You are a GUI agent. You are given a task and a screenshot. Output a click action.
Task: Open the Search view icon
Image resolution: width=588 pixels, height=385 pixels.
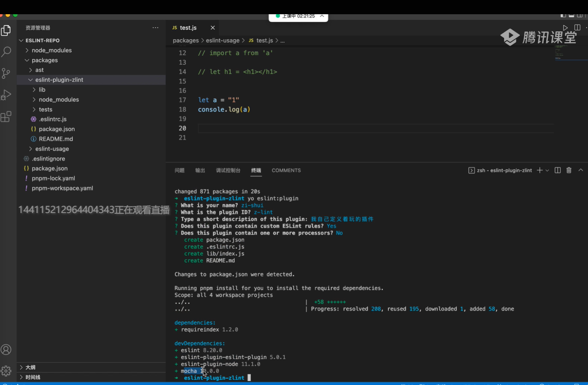(6, 52)
